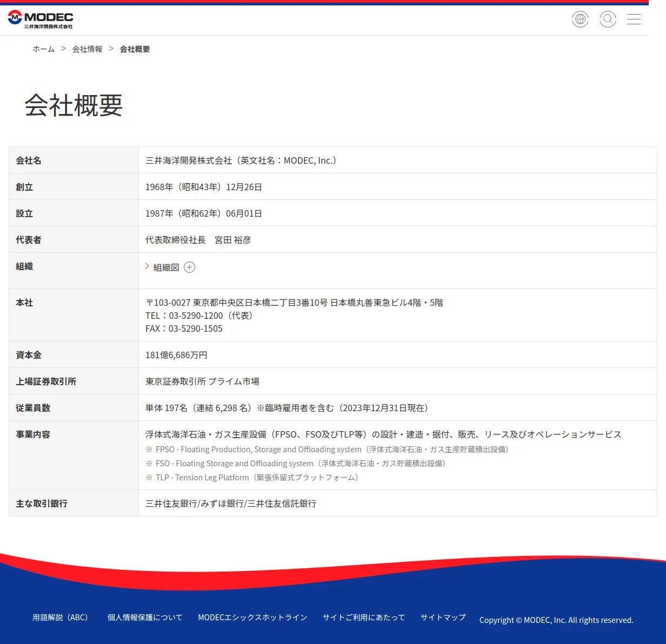
Task: Click the 浮体式海洋石油・ガス生産設備 description line
Action: [x=383, y=434]
